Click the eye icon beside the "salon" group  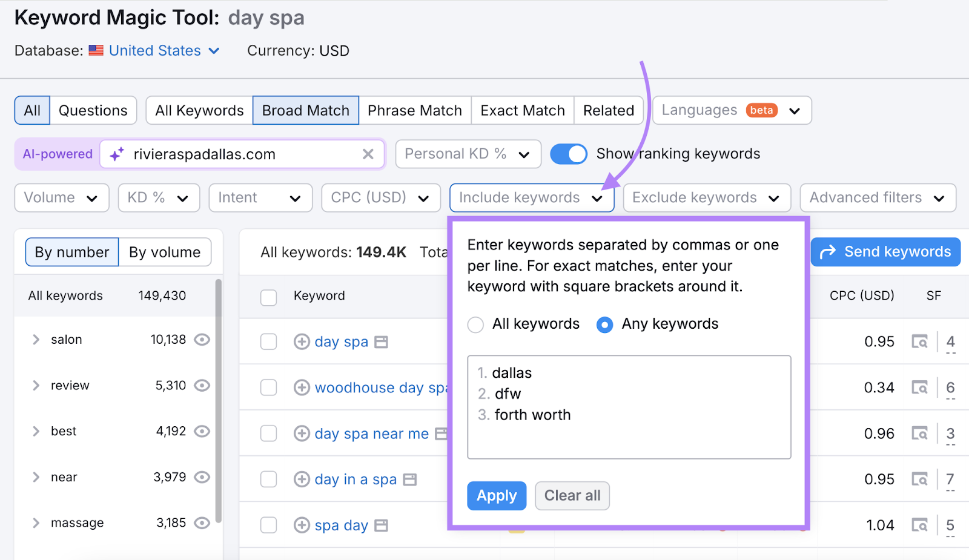pos(202,340)
